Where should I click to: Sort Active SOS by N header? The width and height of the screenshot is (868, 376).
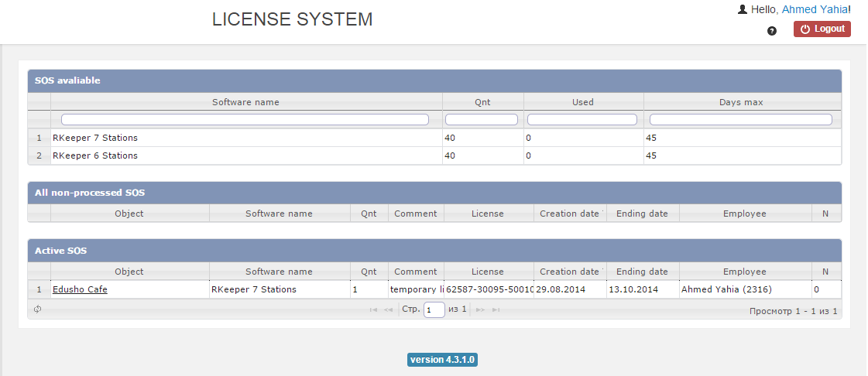click(825, 272)
